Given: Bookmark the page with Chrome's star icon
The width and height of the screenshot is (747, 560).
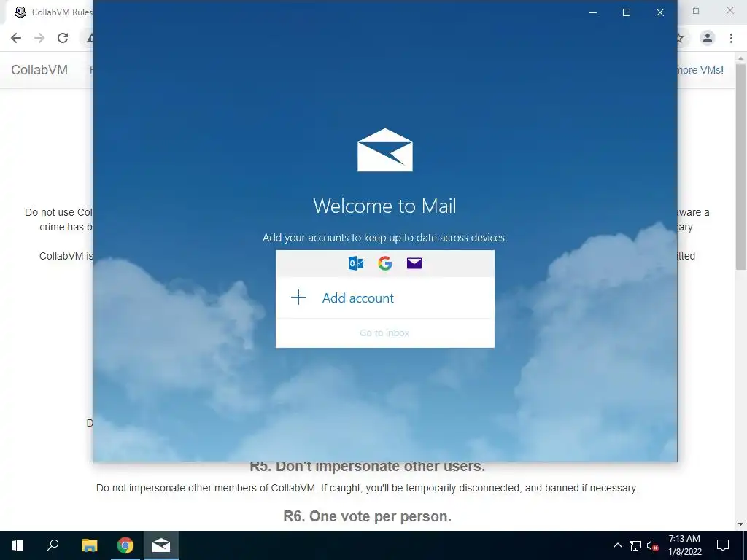Looking at the screenshot, I should click(681, 38).
